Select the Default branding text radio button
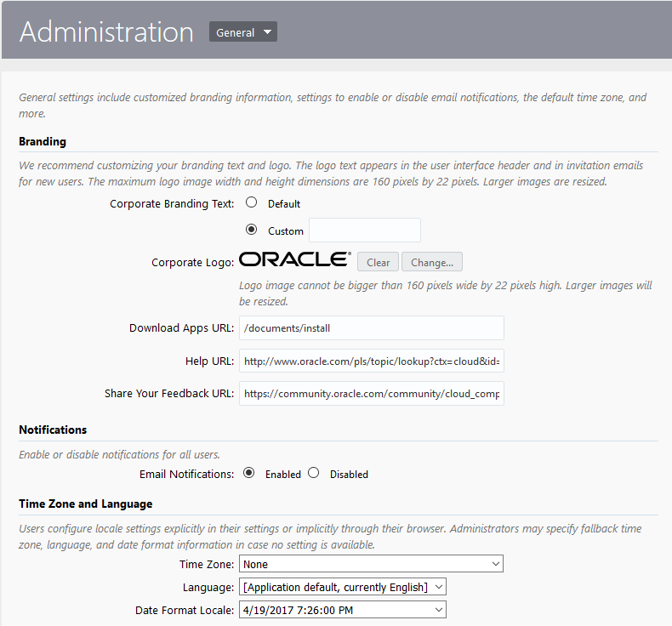The image size is (672, 626). tap(251, 202)
